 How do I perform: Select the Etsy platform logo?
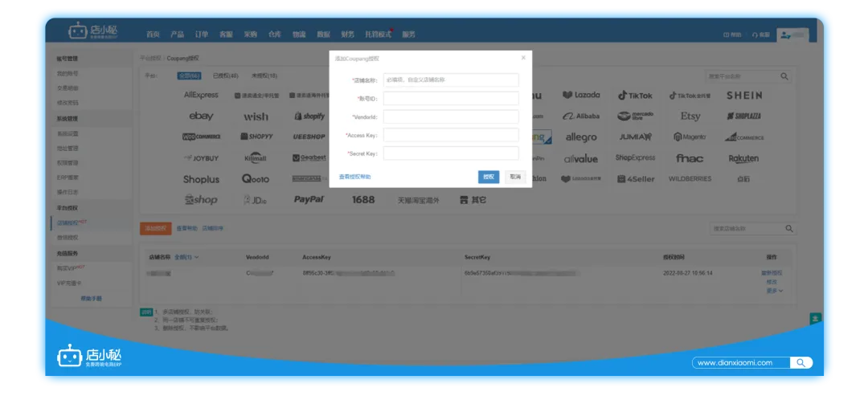click(690, 116)
